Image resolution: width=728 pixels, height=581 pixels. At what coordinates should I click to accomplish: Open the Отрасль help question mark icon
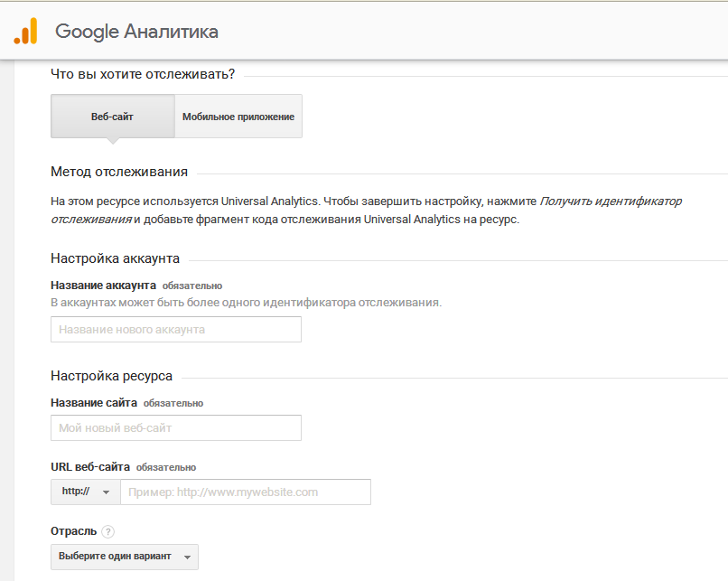tap(107, 531)
